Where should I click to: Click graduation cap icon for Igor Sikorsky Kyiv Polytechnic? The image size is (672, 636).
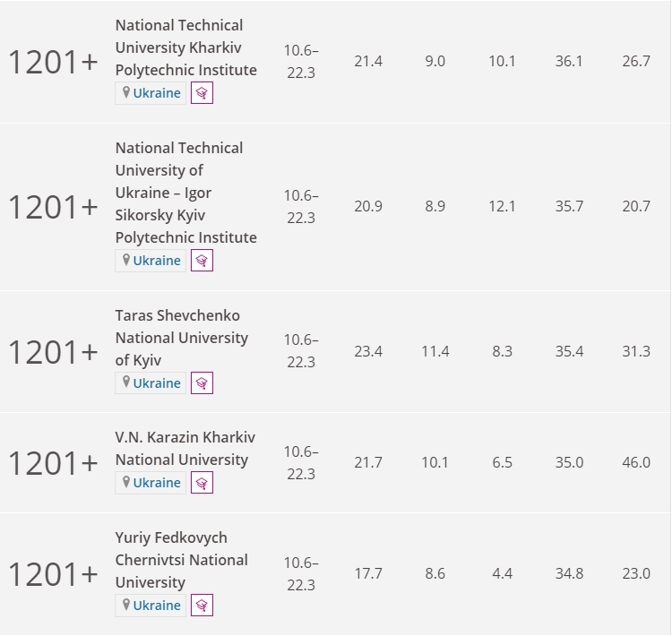pyautogui.click(x=202, y=261)
